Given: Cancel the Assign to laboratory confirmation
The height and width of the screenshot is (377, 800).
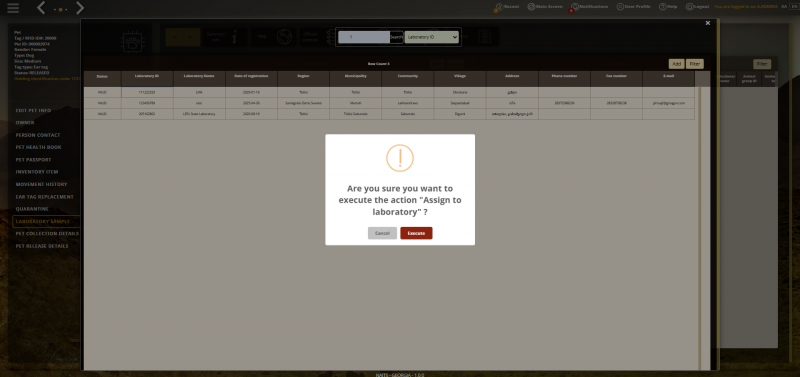Looking at the screenshot, I should tap(382, 233).
